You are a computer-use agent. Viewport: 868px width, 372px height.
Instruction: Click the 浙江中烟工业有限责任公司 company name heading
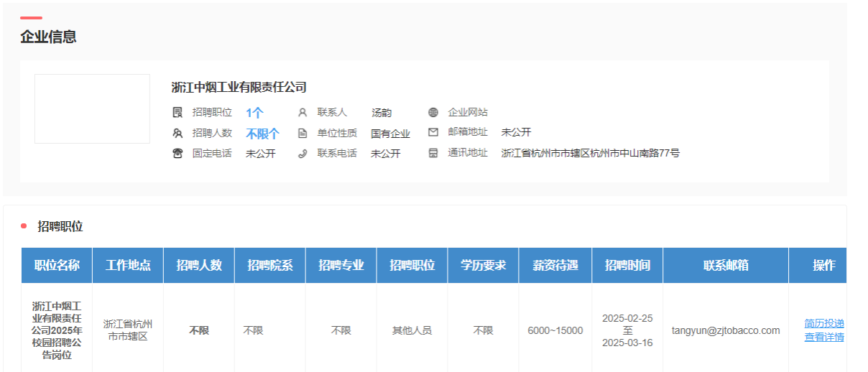point(239,88)
